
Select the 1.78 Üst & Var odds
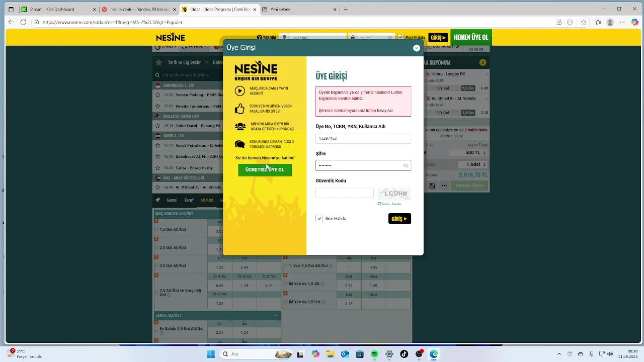pyautogui.click(x=245, y=286)
